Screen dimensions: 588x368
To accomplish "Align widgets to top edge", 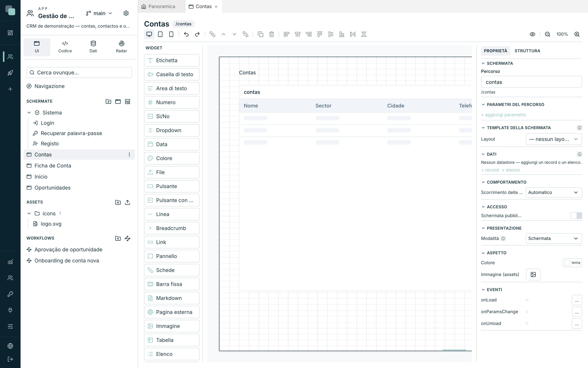I will pyautogui.click(x=320, y=34).
